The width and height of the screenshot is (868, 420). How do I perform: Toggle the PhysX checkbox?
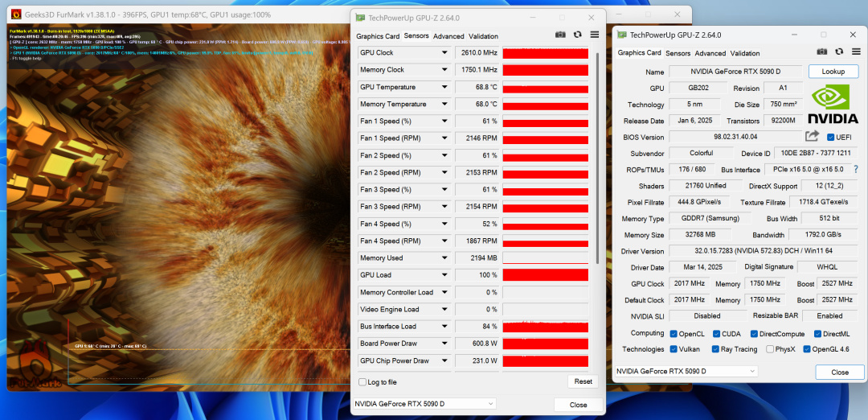click(x=770, y=349)
